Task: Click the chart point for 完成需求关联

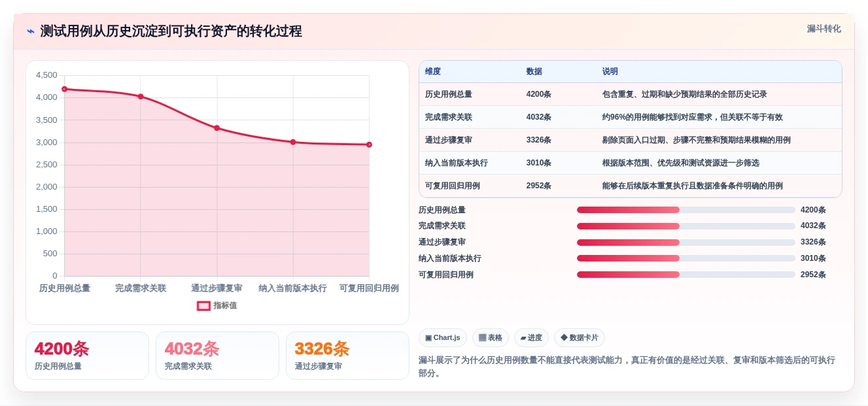Action: [x=141, y=96]
